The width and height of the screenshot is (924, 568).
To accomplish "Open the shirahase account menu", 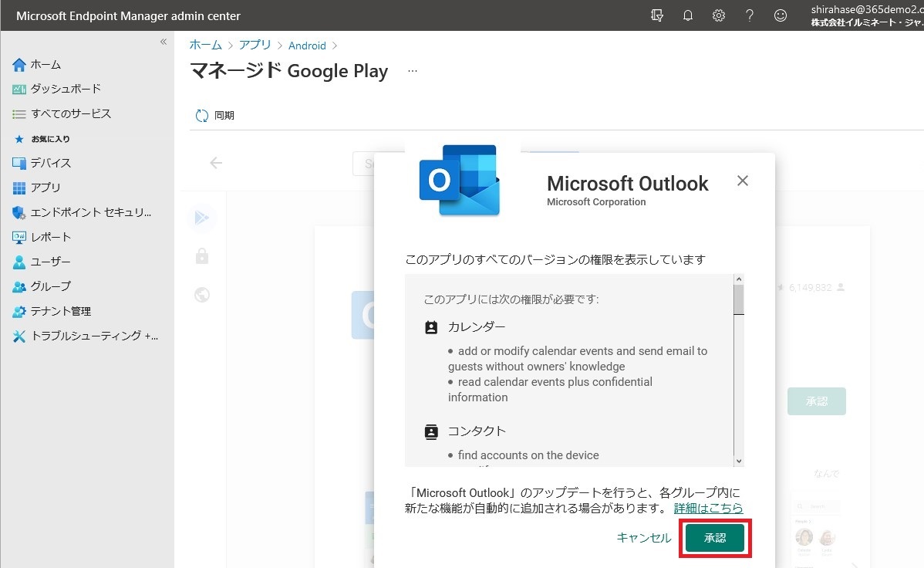I will [867, 16].
